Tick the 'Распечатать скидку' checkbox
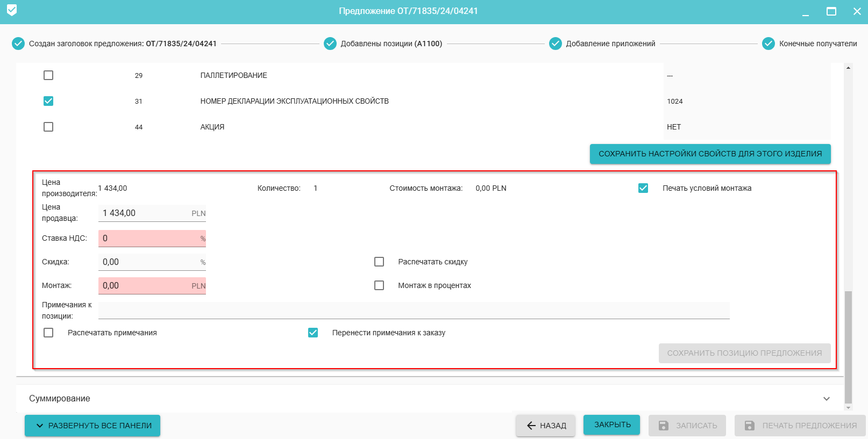Screen dimensions: 868x439 coord(379,262)
